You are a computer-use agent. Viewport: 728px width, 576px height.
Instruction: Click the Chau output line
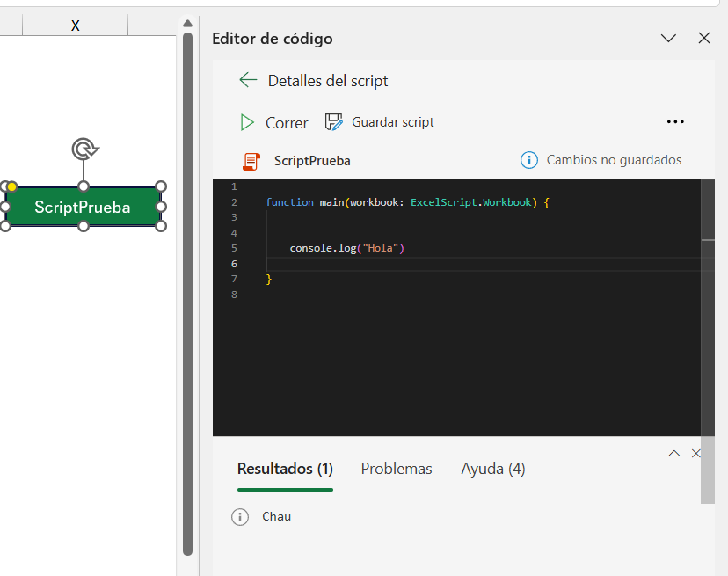point(277,516)
